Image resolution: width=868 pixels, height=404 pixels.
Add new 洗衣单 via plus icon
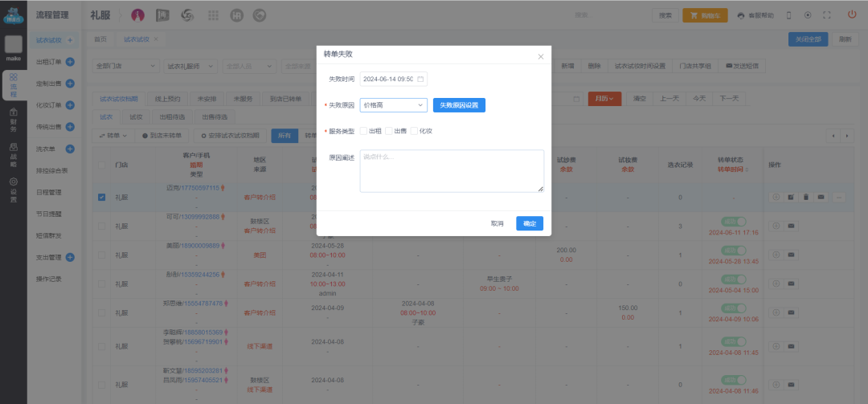tap(70, 149)
